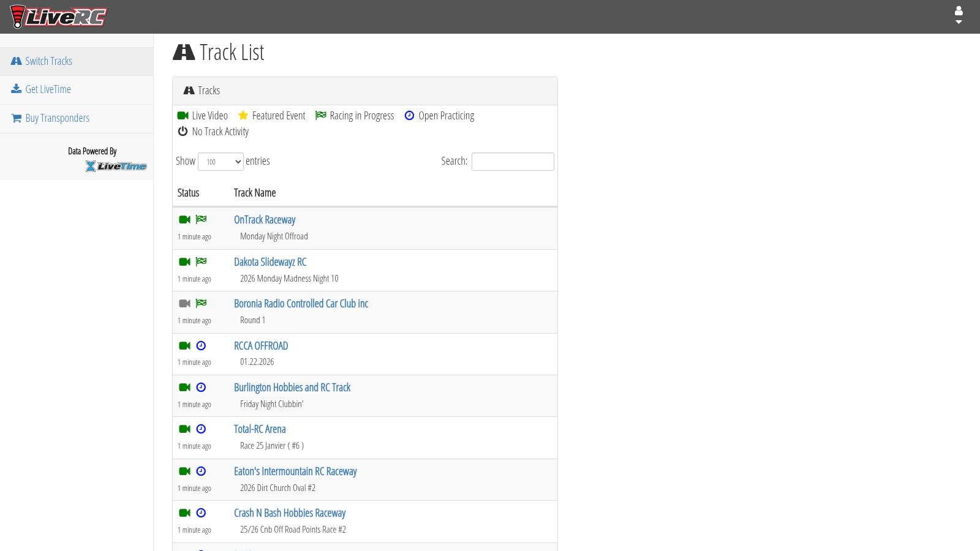Open RCCA OFFROAD track link

[261, 346]
